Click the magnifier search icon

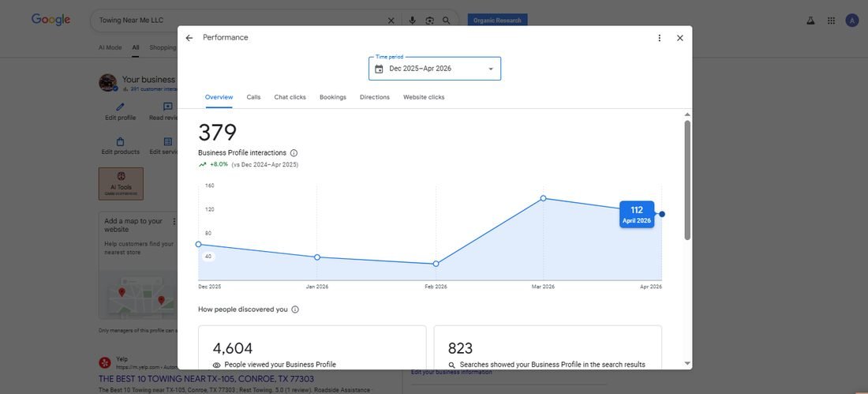tap(446, 21)
